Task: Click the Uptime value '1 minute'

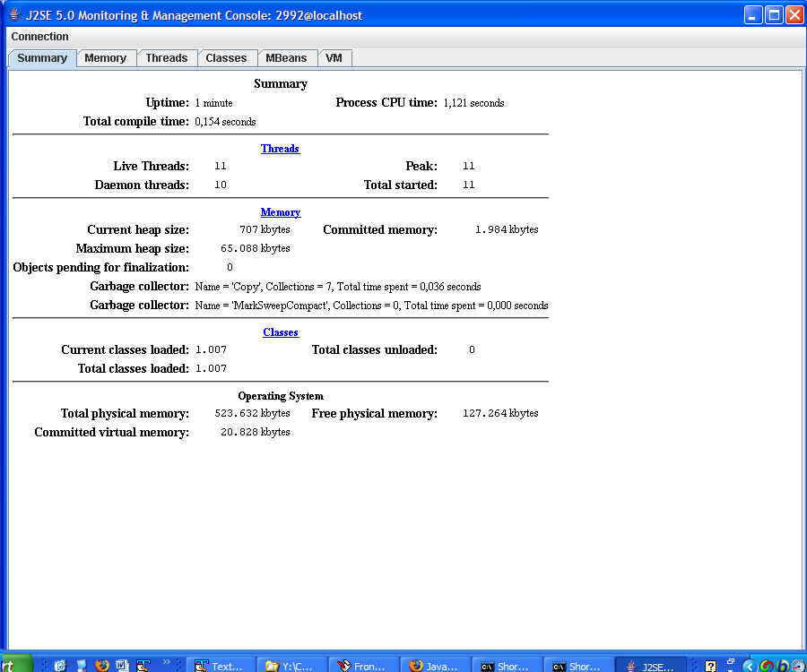Action: click(x=213, y=103)
